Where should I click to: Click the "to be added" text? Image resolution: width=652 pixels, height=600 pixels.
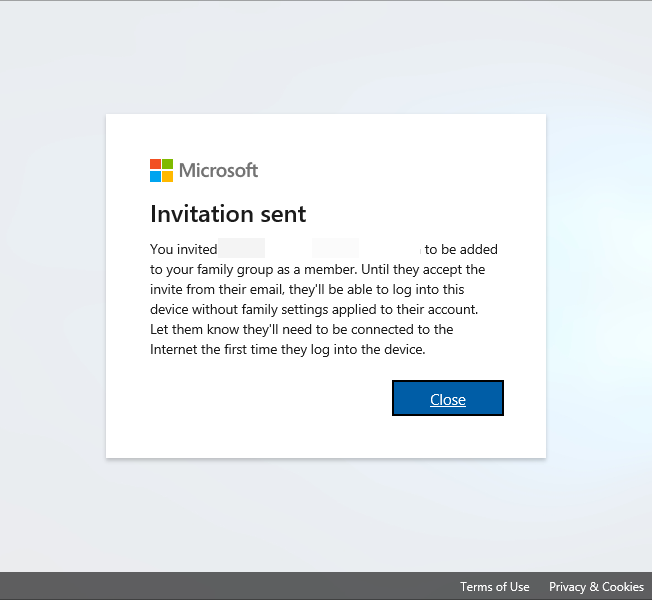461,249
